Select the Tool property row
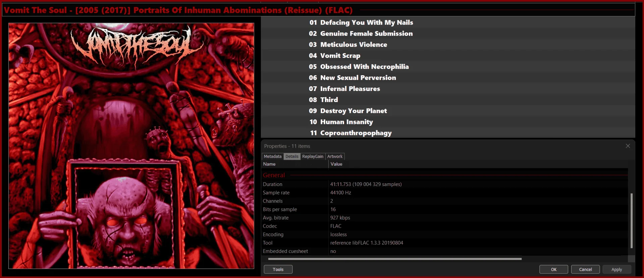Viewport: 644px width, 278px height. [445, 243]
